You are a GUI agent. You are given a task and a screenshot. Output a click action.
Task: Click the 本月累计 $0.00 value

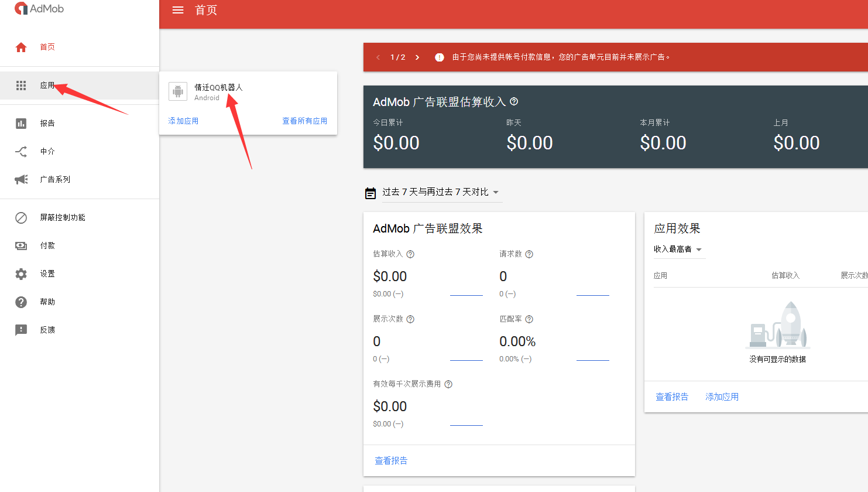(x=663, y=143)
